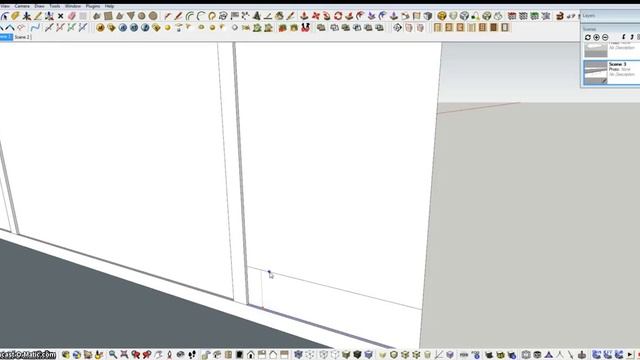640x360 pixels.
Task: Click the red figures icon second row
Action: pyautogui.click(x=305, y=27)
